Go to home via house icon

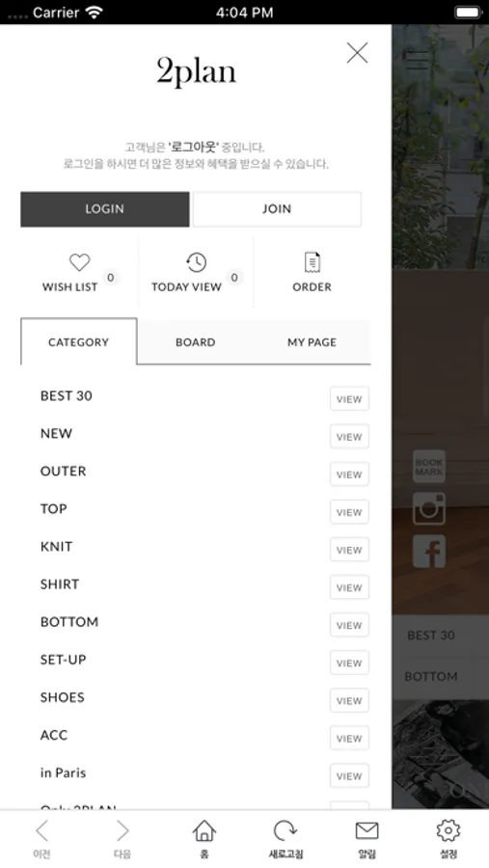click(204, 831)
